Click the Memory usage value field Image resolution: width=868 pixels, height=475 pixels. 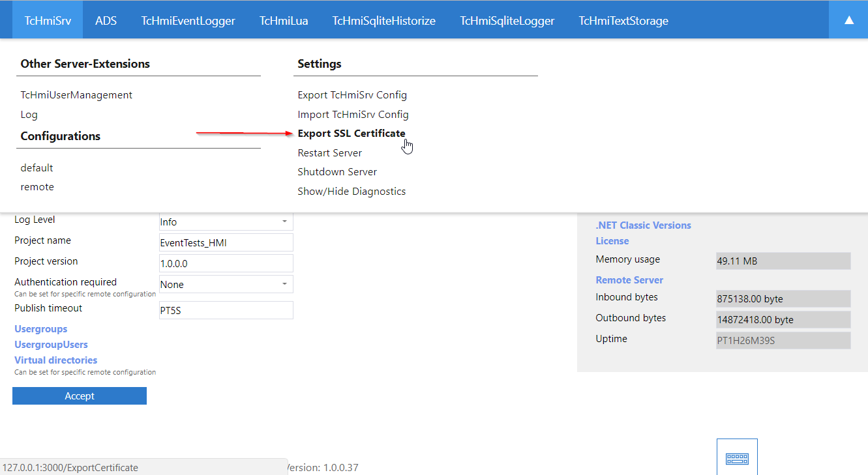tap(783, 261)
